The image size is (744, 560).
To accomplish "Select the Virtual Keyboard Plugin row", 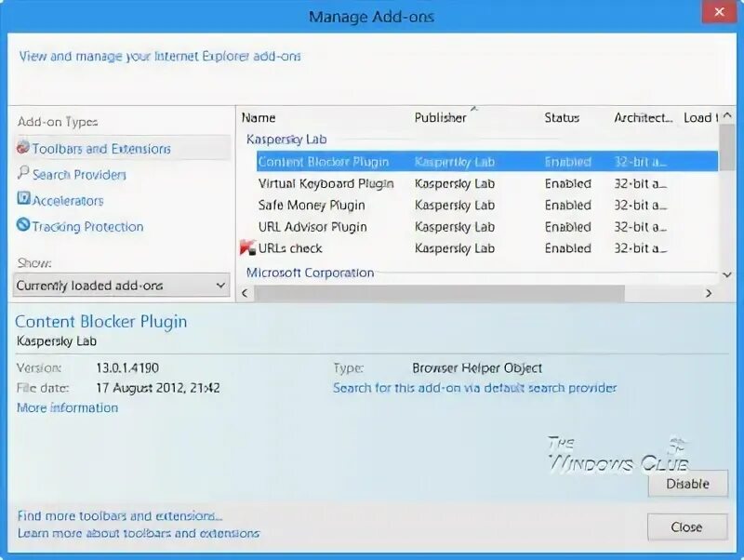I will pyautogui.click(x=487, y=183).
